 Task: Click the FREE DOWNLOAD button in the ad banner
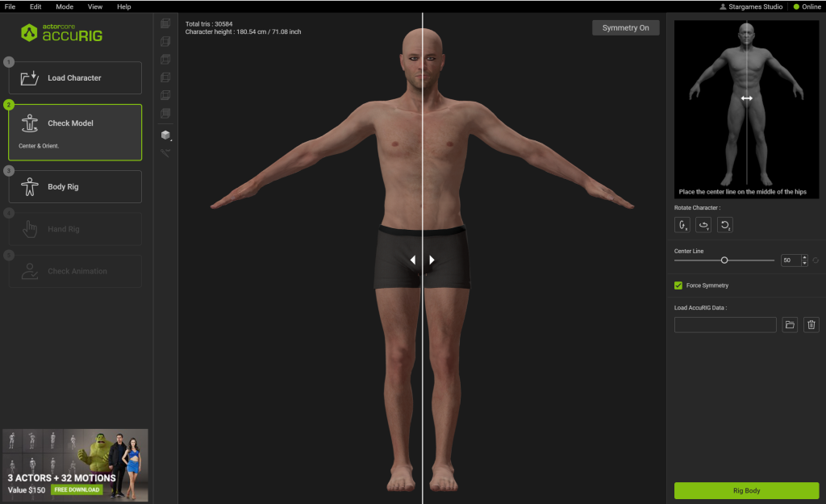click(x=77, y=489)
